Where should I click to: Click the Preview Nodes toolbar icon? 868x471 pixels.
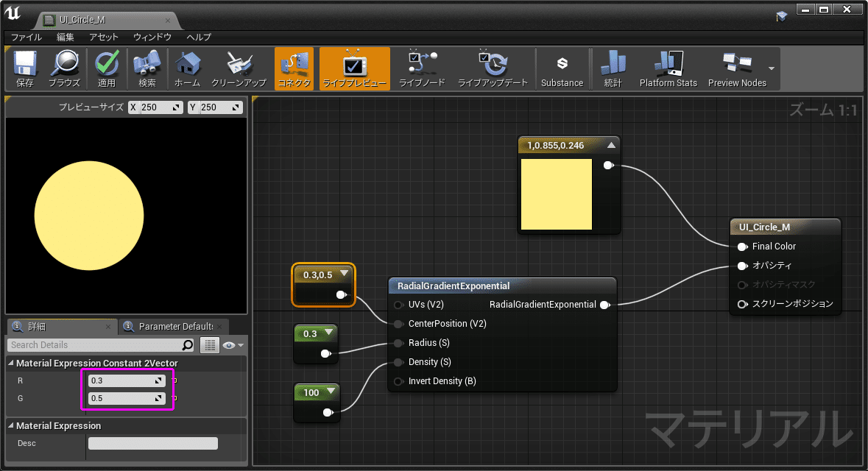point(737,68)
